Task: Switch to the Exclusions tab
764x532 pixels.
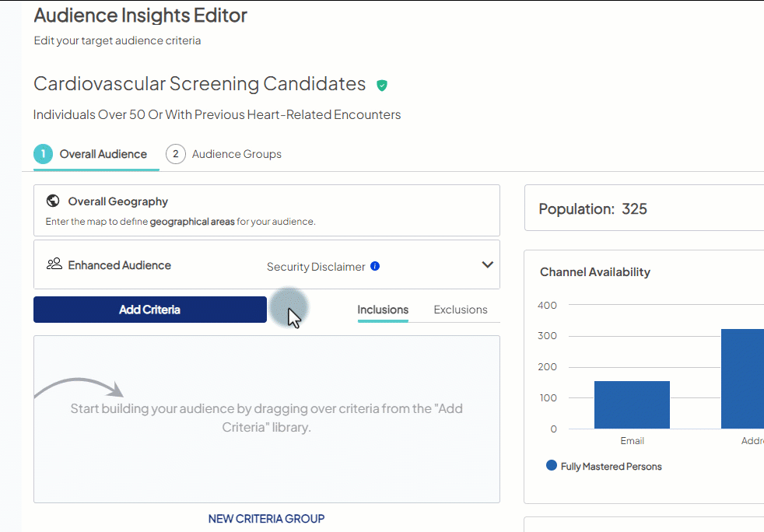Action: tap(460, 310)
